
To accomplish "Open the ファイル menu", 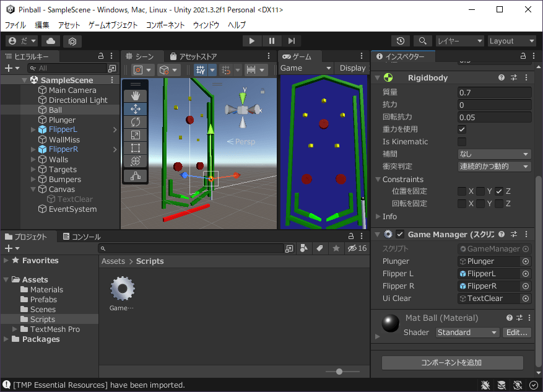I will tap(15, 25).
